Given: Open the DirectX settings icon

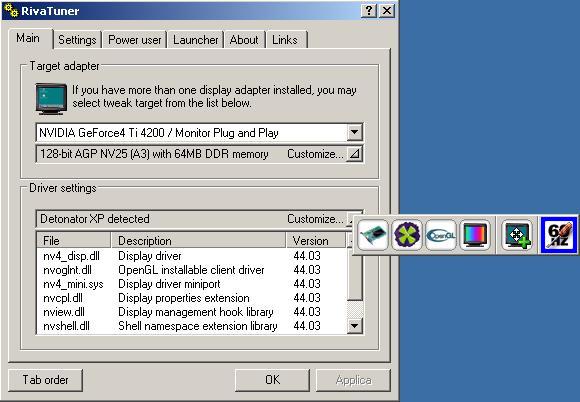Looking at the screenshot, I should coord(407,235).
